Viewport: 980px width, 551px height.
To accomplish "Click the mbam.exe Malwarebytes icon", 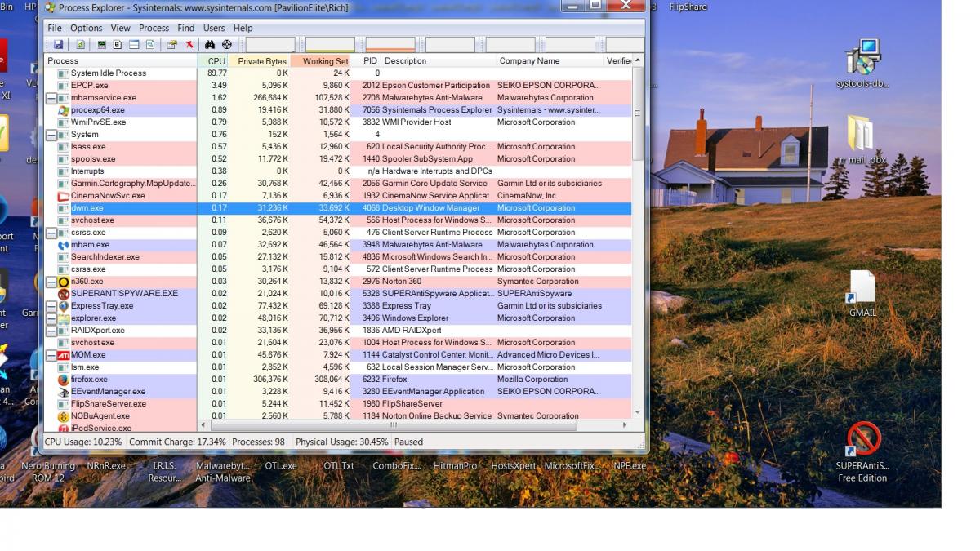I will coord(63,245).
